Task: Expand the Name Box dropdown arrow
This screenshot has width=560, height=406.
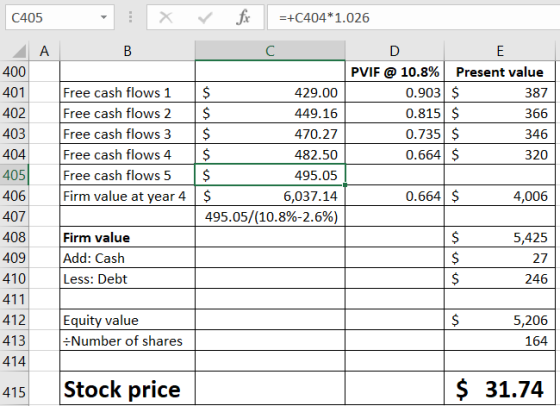Action: [104, 17]
